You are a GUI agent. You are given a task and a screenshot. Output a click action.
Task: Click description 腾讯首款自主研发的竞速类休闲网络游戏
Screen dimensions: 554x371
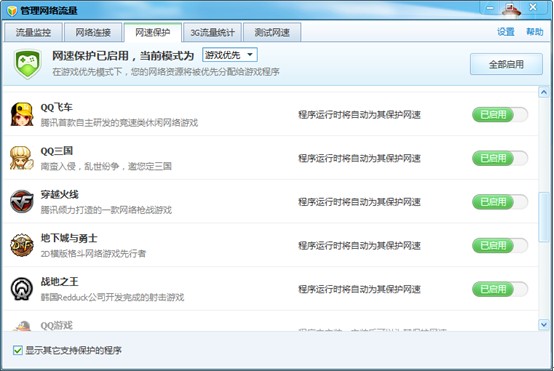(119, 123)
